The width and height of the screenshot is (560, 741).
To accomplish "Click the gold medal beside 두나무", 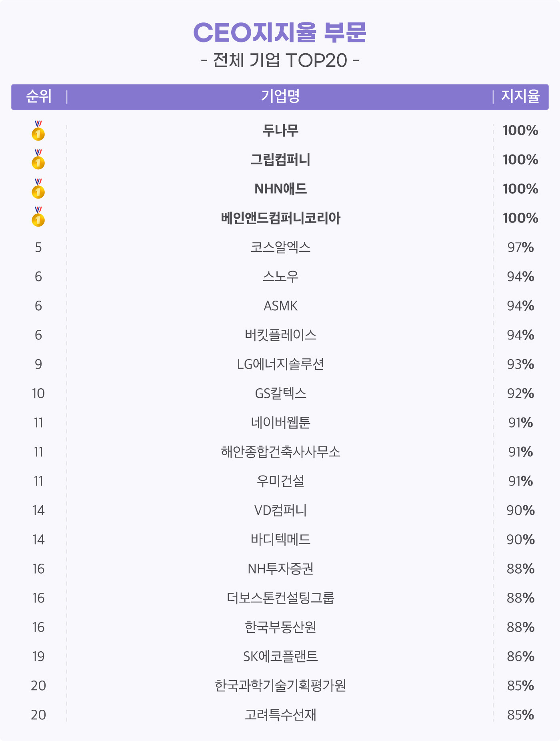I will [x=38, y=131].
